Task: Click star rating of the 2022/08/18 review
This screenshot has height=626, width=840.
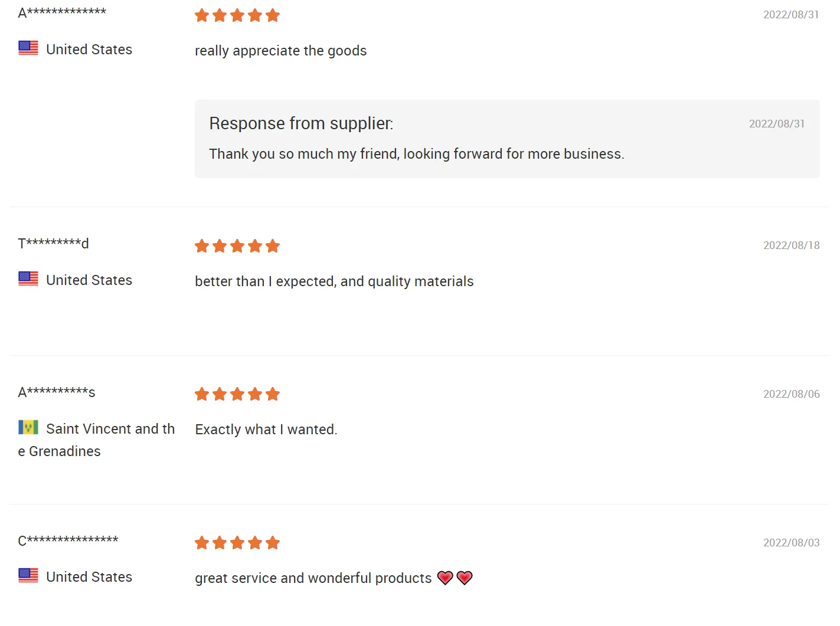Action: 237,246
